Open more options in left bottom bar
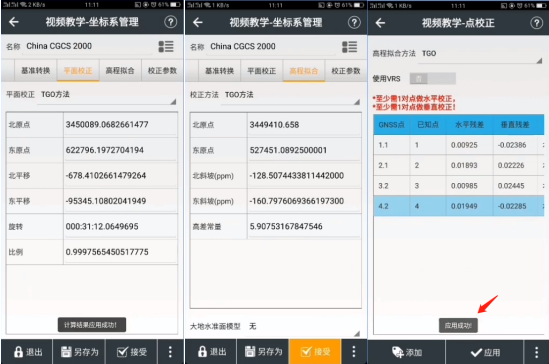Image resolution: width=549 pixels, height=364 pixels. [170, 352]
